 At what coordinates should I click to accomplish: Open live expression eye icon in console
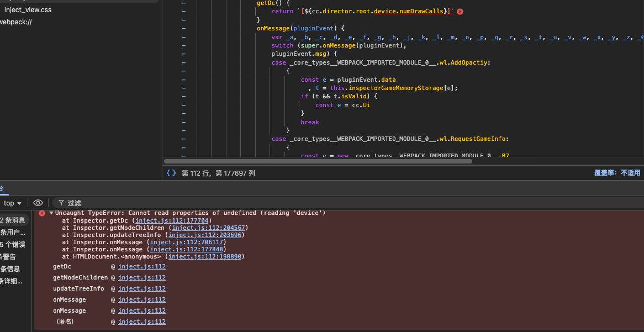38,203
